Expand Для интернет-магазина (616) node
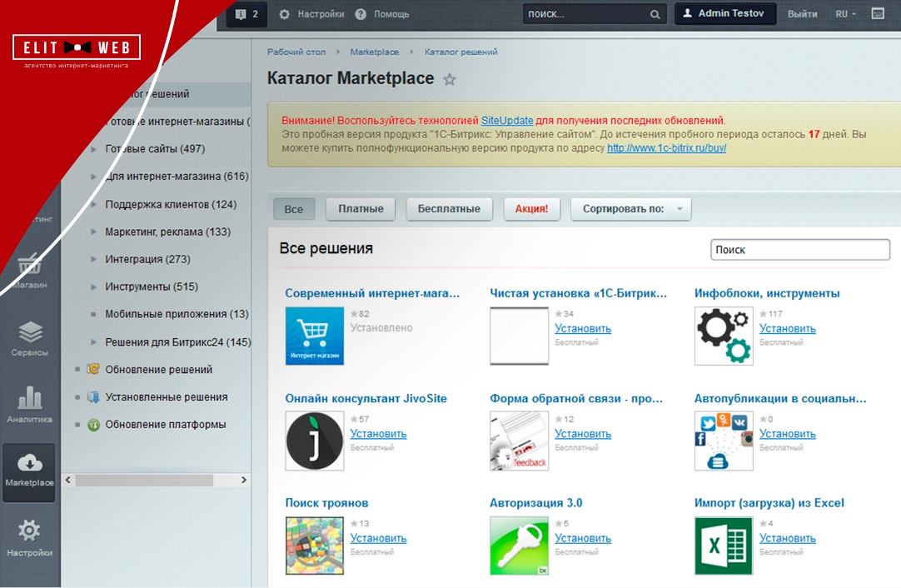Image resolution: width=901 pixels, height=588 pixels. coord(93,177)
